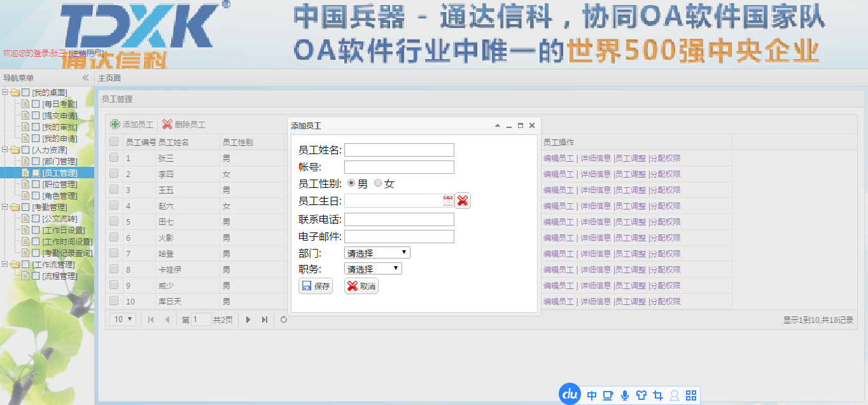Open the 部门 dropdown showing 请选择
The height and width of the screenshot is (405, 868).
click(x=377, y=253)
